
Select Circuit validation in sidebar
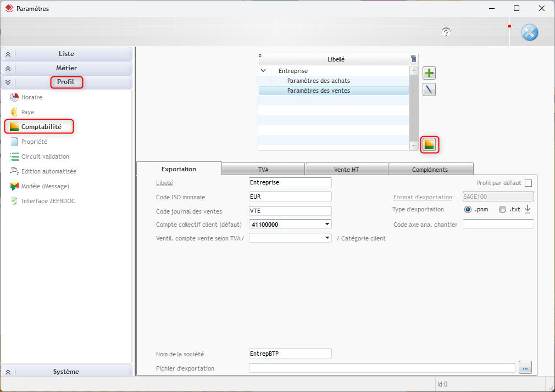pyautogui.click(x=45, y=156)
